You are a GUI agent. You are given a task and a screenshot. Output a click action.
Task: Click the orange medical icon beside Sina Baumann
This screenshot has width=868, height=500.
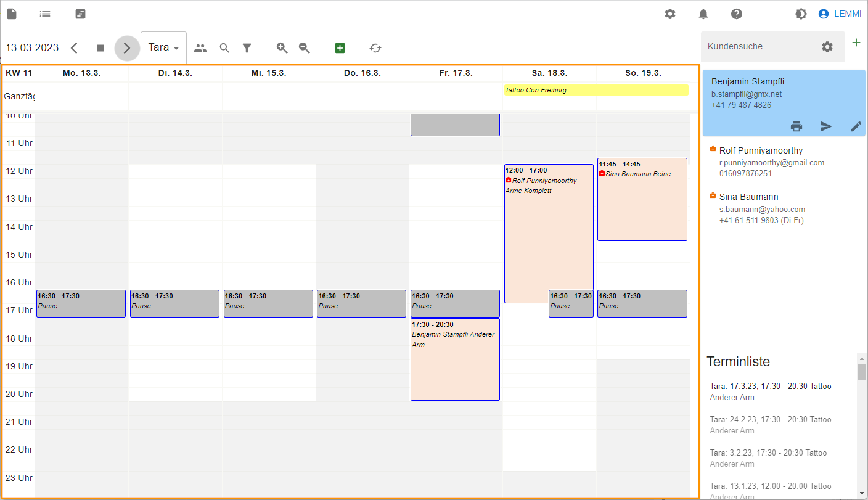[x=713, y=195]
